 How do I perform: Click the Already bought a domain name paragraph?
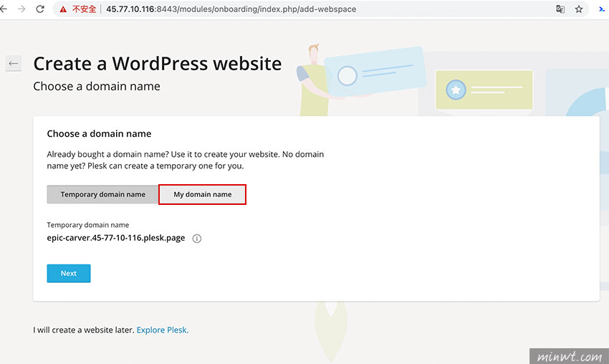pos(186,160)
